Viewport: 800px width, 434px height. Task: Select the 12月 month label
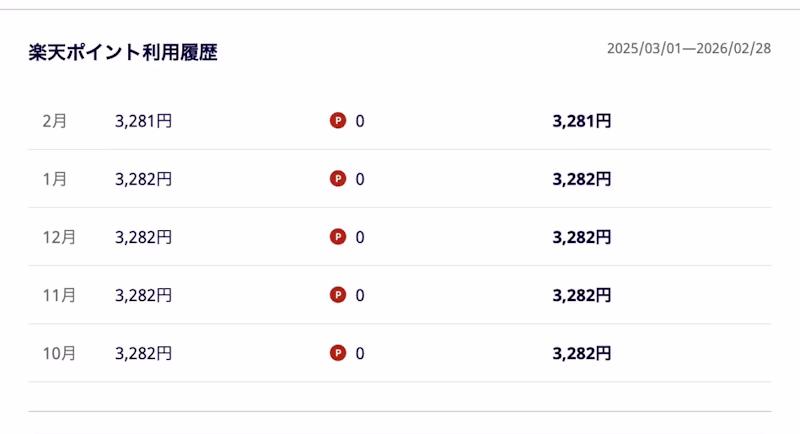pyautogui.click(x=59, y=237)
